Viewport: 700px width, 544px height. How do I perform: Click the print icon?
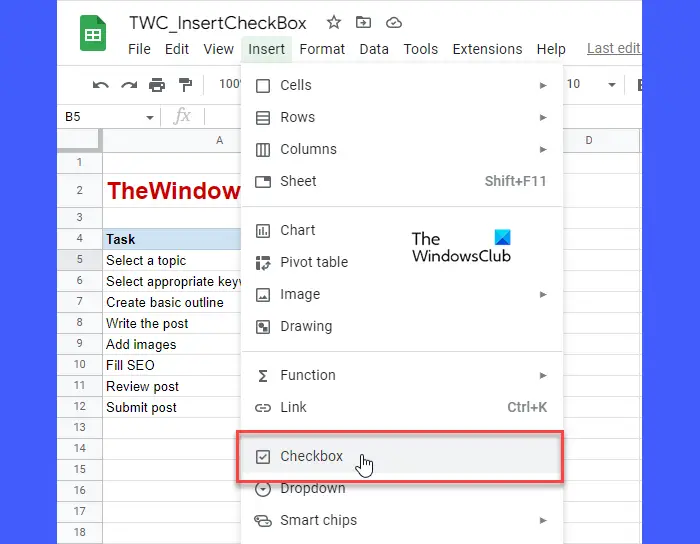click(x=157, y=84)
